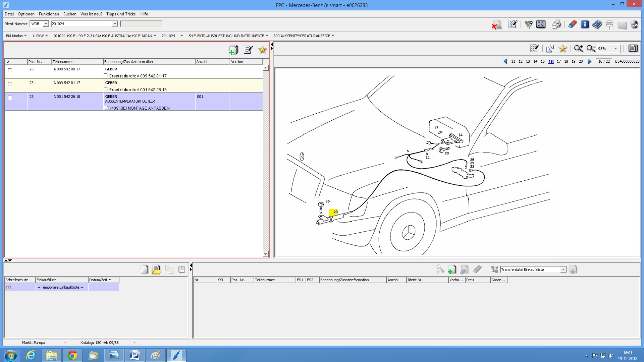The image size is (644, 362).
Task: Click the highlighted callout 23 on the drawing
Action: 334,212
